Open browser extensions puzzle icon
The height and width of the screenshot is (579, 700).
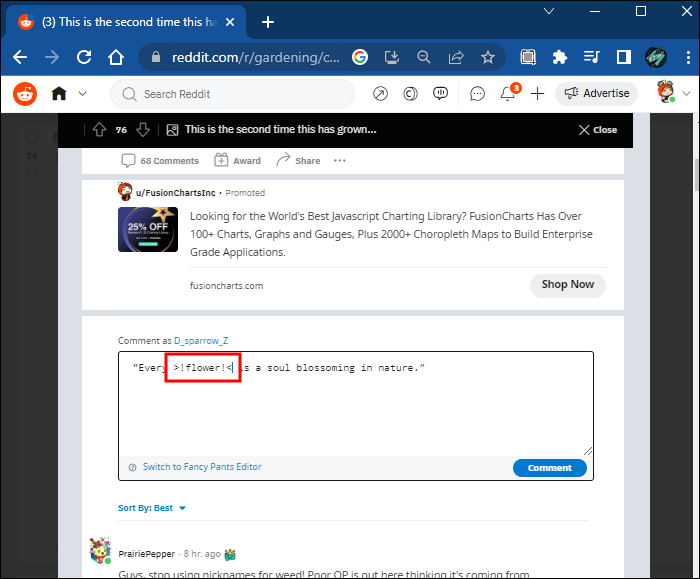pyautogui.click(x=559, y=57)
